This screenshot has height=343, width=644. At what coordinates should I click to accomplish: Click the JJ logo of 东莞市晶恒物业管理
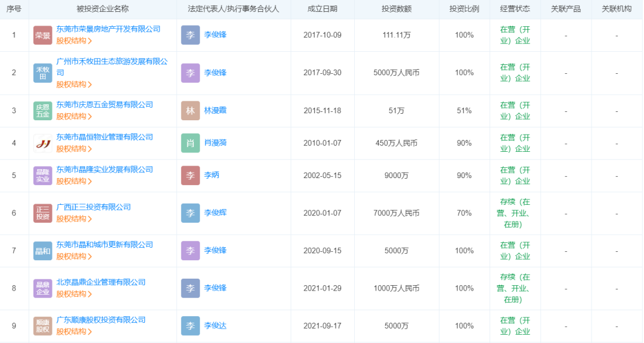pos(43,143)
